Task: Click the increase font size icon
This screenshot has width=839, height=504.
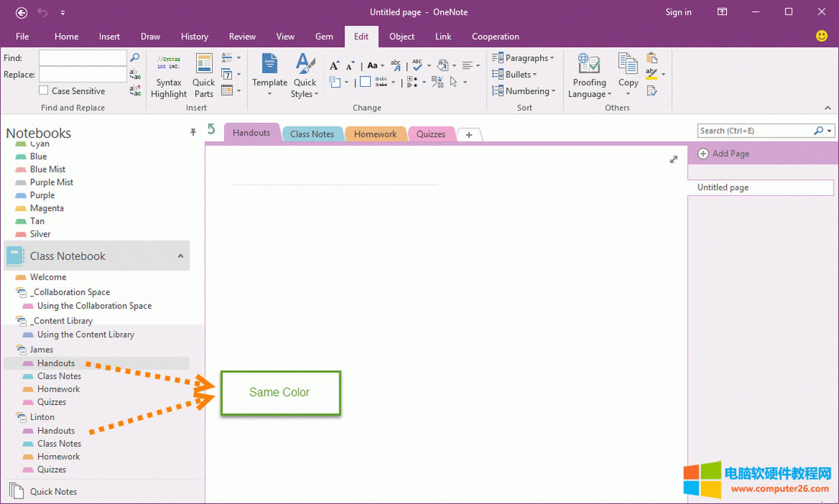Action: (x=334, y=66)
